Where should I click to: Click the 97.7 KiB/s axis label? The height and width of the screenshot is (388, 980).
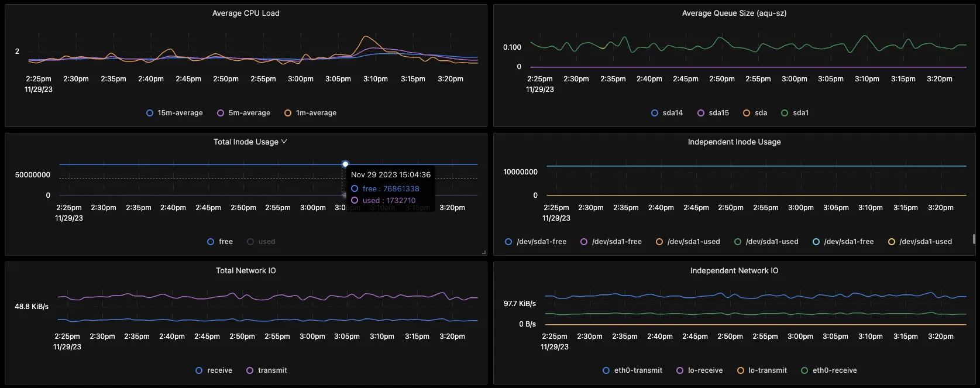pyautogui.click(x=520, y=304)
